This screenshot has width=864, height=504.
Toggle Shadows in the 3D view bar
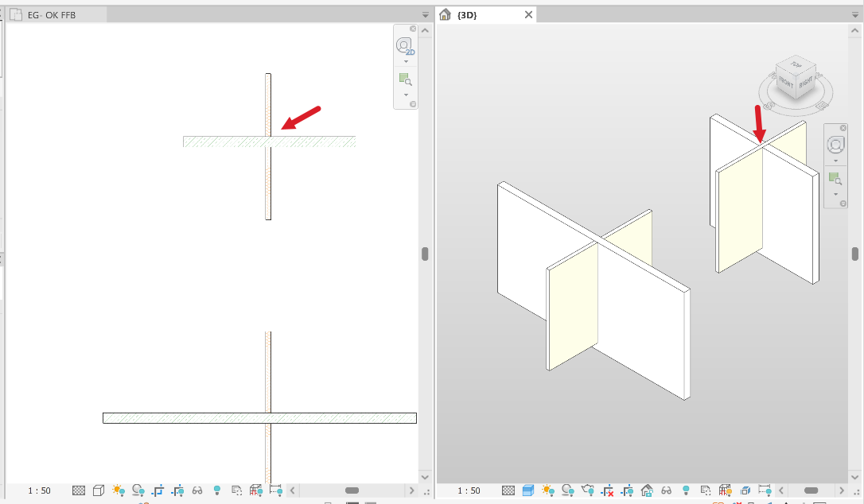(x=567, y=490)
